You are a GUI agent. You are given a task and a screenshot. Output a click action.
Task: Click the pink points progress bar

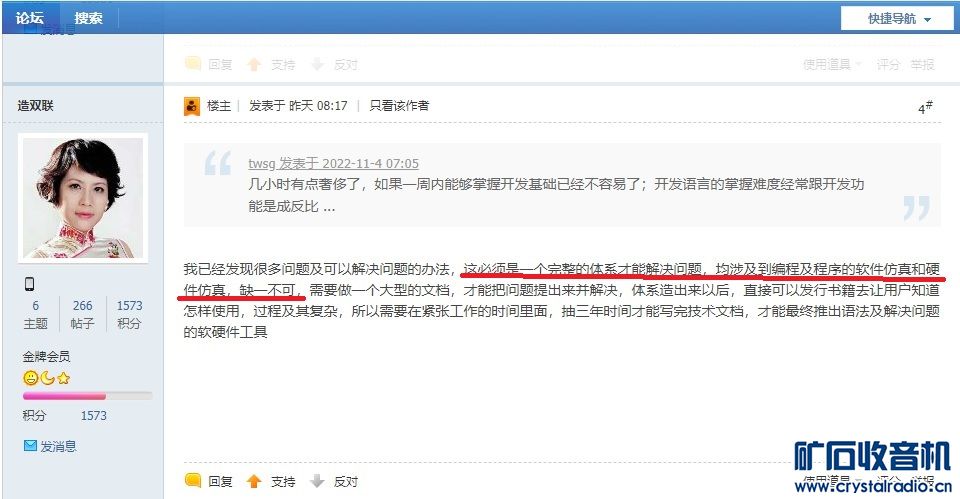87,396
